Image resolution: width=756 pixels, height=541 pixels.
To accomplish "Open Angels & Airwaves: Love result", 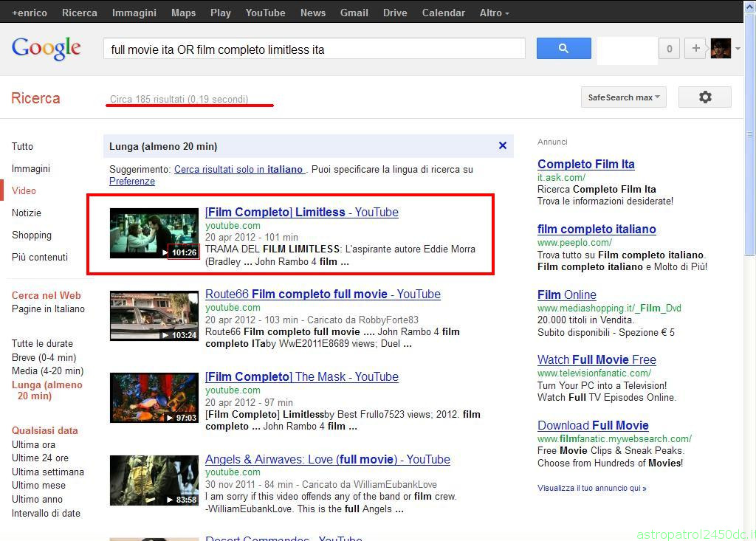I will [327, 460].
